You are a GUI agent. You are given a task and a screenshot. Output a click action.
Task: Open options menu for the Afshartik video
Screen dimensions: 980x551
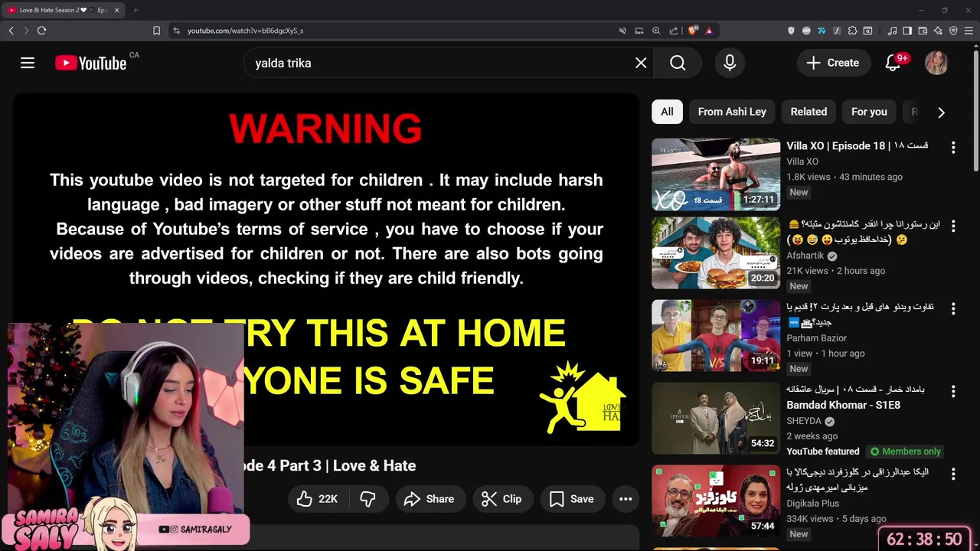coord(953,226)
